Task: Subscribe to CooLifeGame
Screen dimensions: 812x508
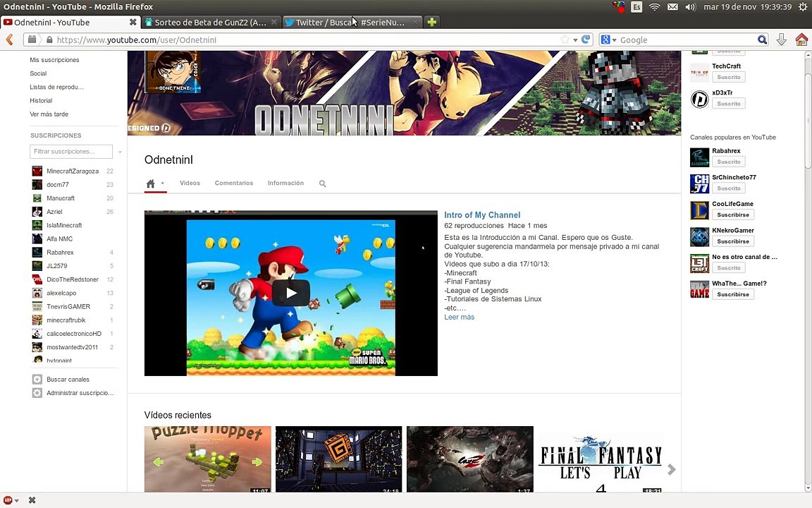Action: 733,214
